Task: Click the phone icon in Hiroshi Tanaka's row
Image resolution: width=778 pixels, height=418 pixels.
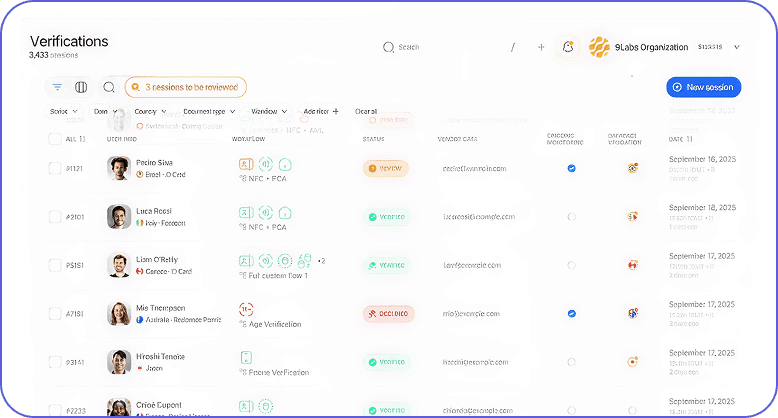Action: coord(246,357)
